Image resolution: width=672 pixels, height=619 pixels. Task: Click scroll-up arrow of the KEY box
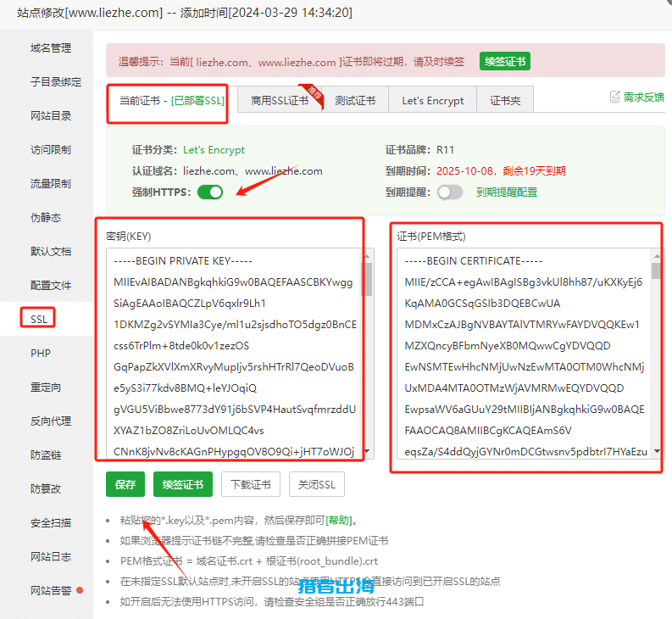(367, 256)
